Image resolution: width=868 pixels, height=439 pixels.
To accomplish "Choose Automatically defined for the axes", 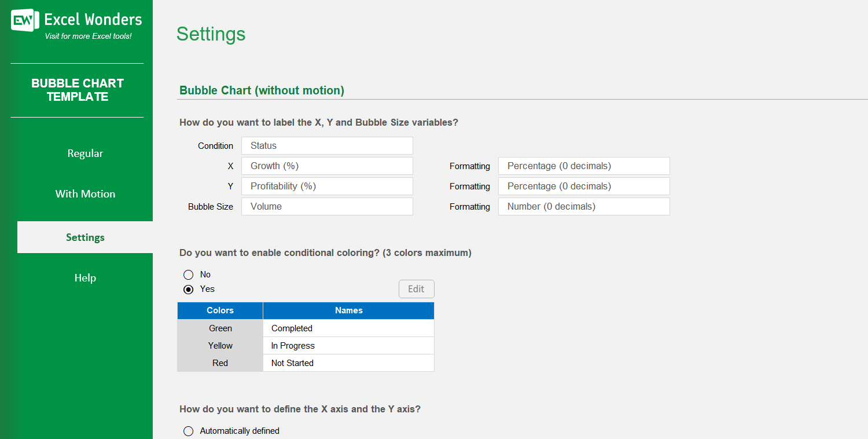I will [188, 431].
